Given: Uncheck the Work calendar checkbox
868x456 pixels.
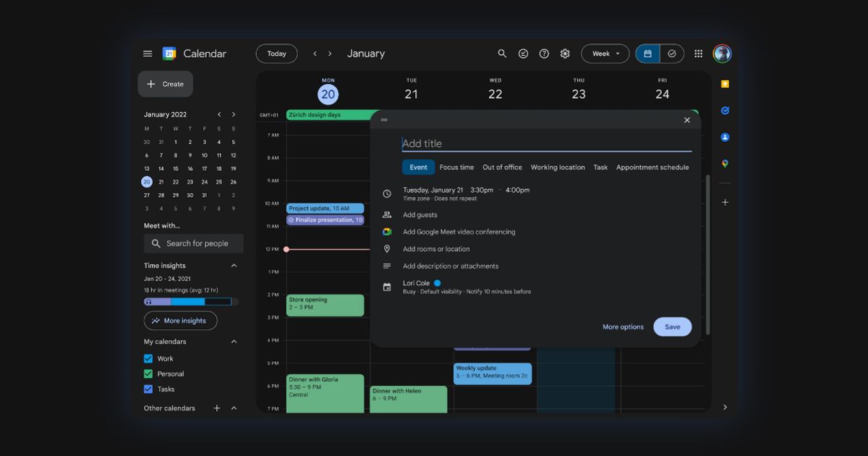Looking at the screenshot, I should pyautogui.click(x=148, y=358).
